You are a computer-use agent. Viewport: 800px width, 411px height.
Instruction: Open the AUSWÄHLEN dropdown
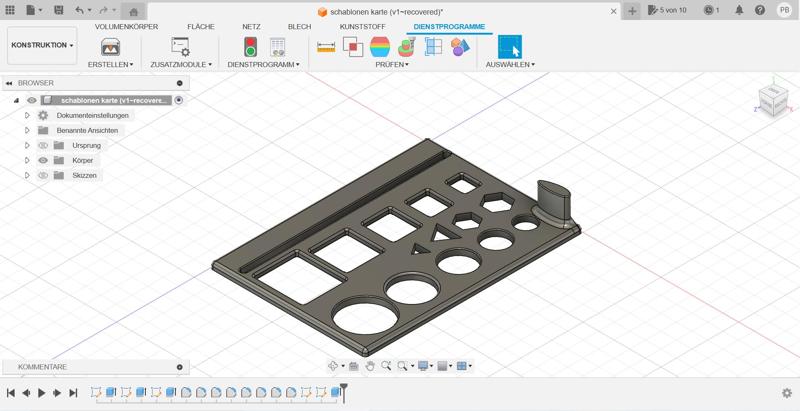pos(510,65)
